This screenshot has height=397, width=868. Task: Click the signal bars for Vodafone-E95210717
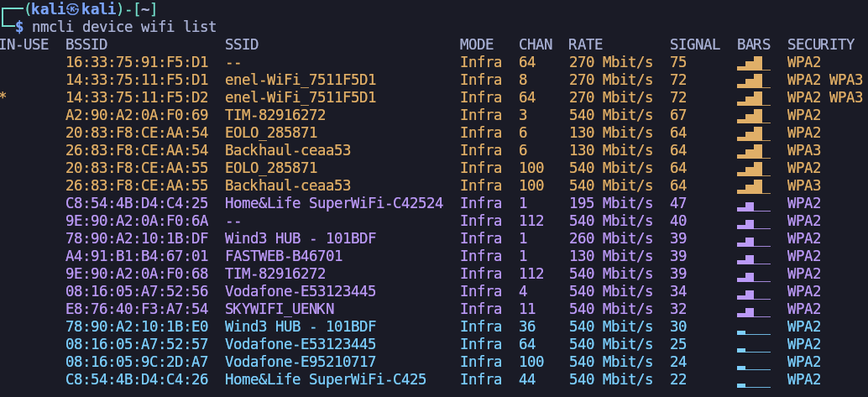[753, 363]
